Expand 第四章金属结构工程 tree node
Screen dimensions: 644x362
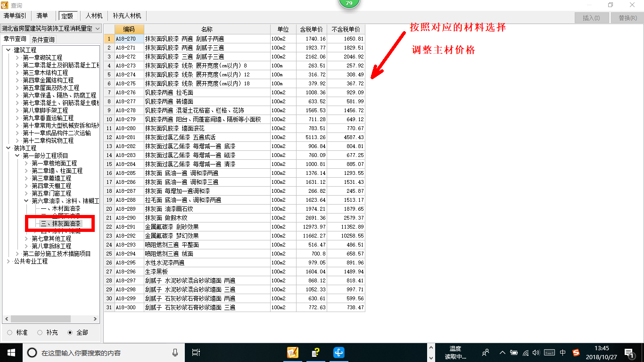(17, 80)
